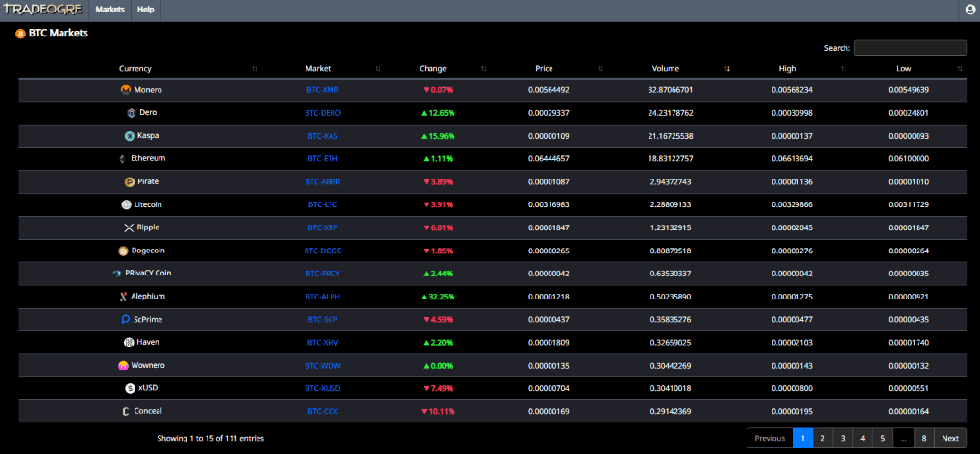
Task: Click the ScPrime coin icon
Action: tap(126, 319)
